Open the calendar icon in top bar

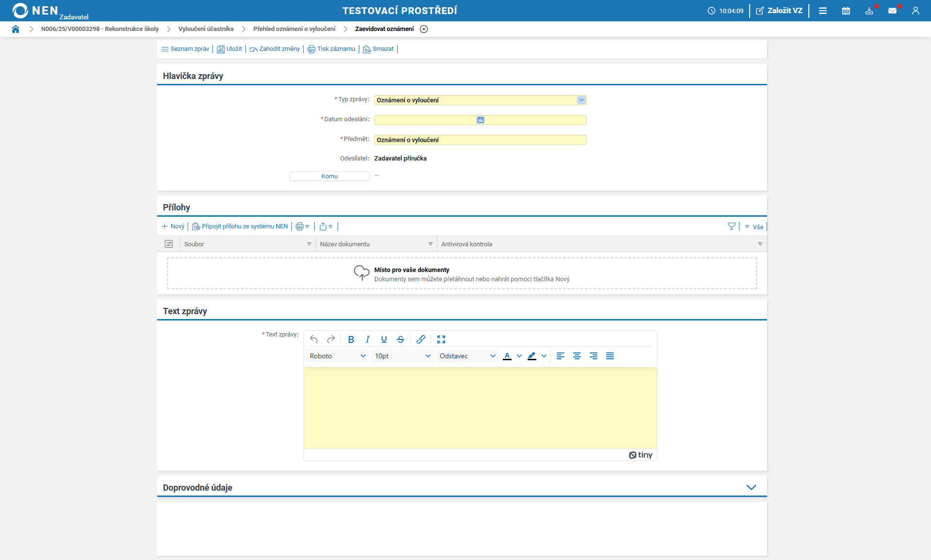(846, 11)
